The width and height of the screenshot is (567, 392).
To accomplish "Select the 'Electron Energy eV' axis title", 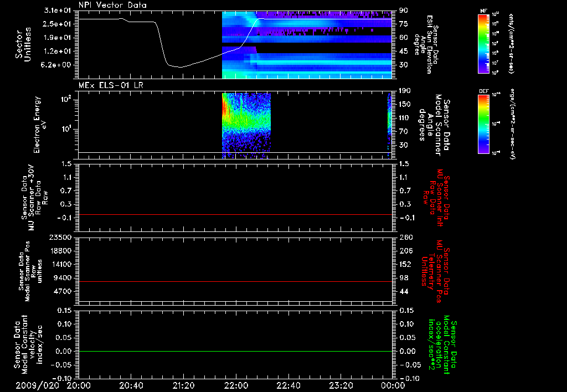I will tap(40, 125).
